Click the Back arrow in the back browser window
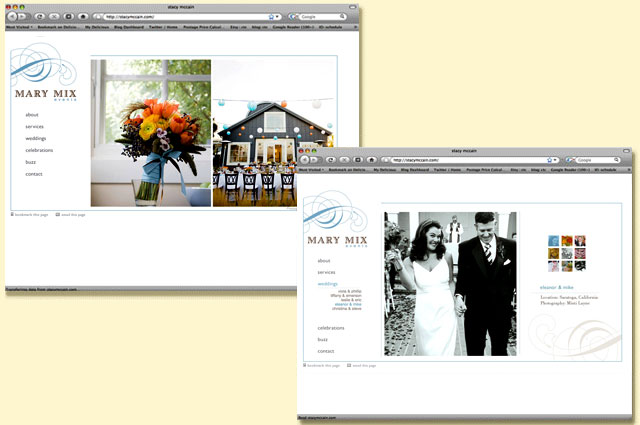The height and width of the screenshot is (425, 640). click(13, 17)
